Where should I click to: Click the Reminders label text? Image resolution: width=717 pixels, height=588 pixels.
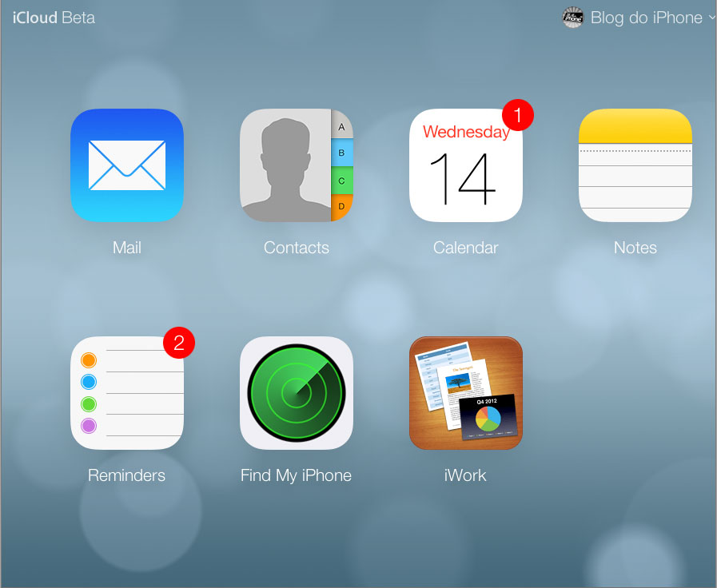point(126,475)
